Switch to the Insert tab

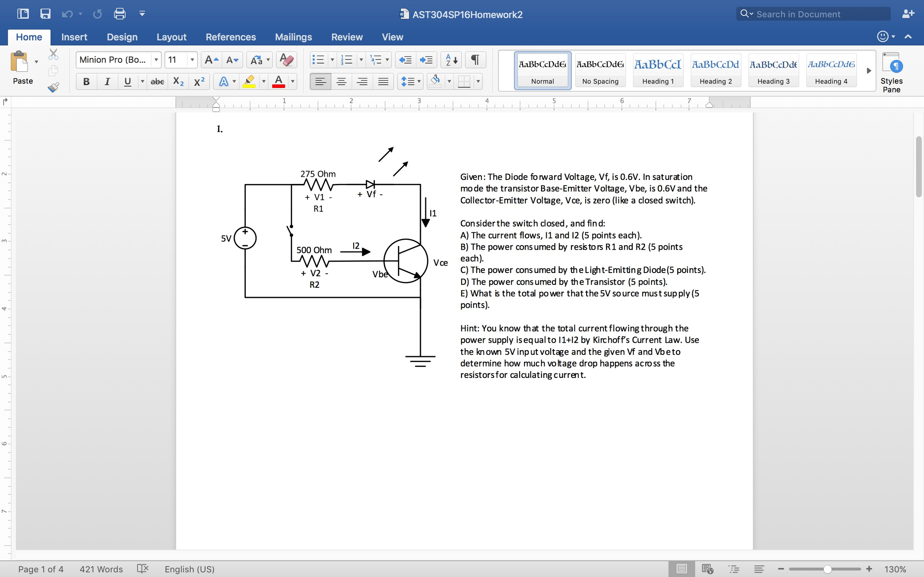coord(74,37)
